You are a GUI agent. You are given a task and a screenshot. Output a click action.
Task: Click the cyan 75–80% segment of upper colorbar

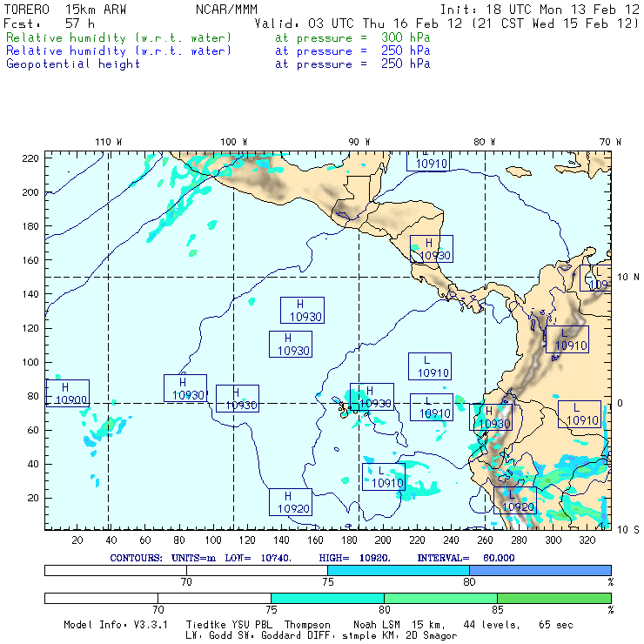point(399,570)
